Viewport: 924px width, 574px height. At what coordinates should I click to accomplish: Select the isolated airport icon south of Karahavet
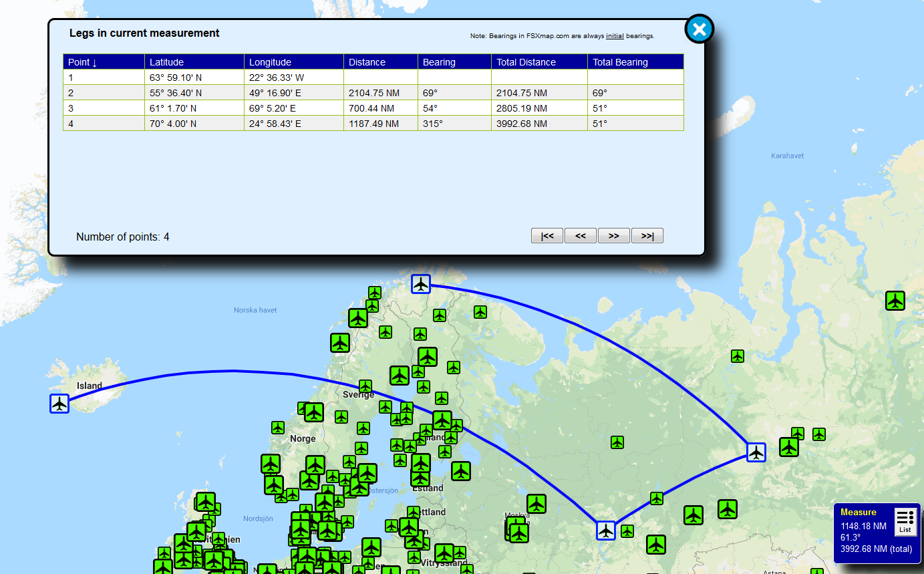click(737, 356)
